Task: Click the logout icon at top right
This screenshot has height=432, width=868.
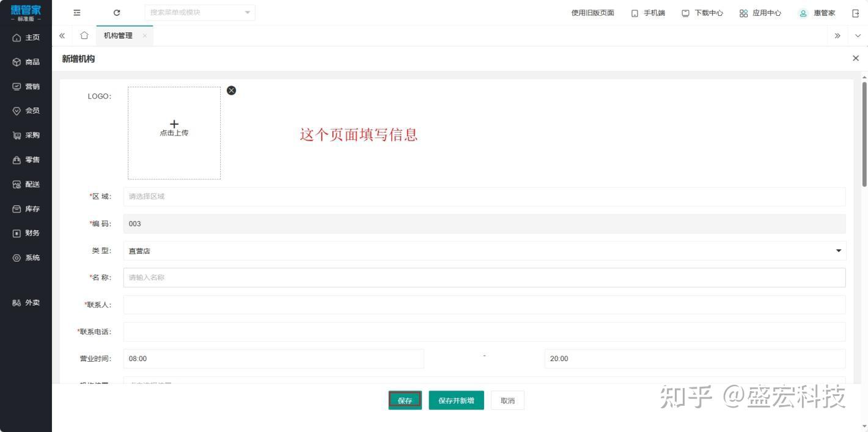Action: pyautogui.click(x=856, y=13)
